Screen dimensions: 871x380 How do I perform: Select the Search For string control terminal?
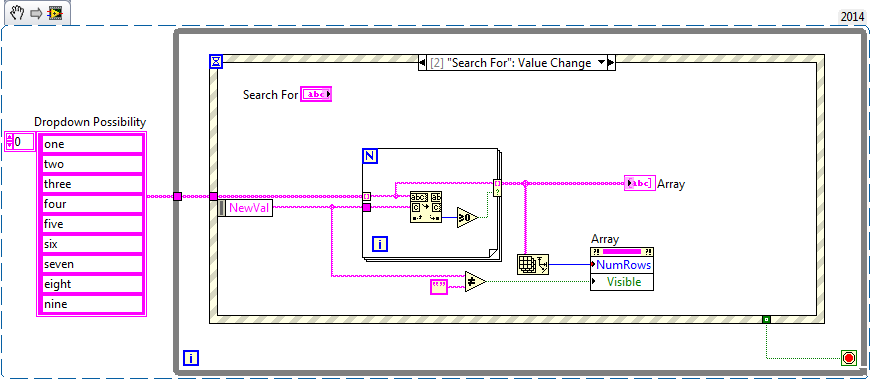(316, 94)
